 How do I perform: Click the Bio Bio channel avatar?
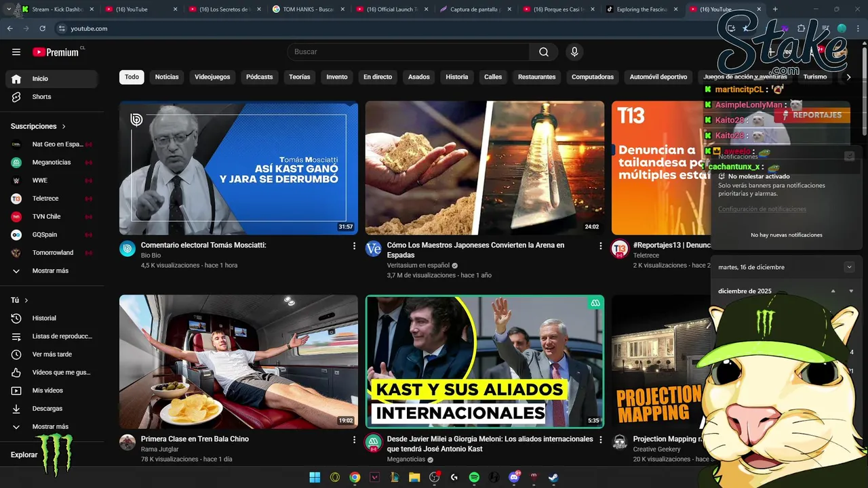127,249
